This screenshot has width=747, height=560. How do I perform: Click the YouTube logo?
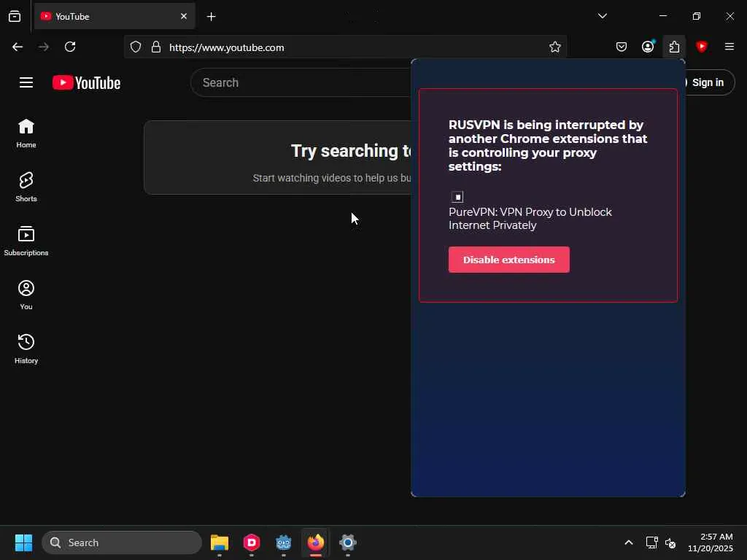coord(86,83)
